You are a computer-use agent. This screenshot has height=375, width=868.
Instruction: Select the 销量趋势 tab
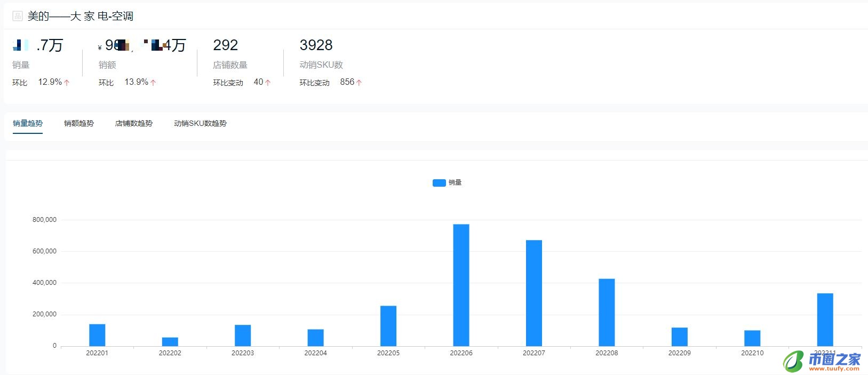coord(28,123)
